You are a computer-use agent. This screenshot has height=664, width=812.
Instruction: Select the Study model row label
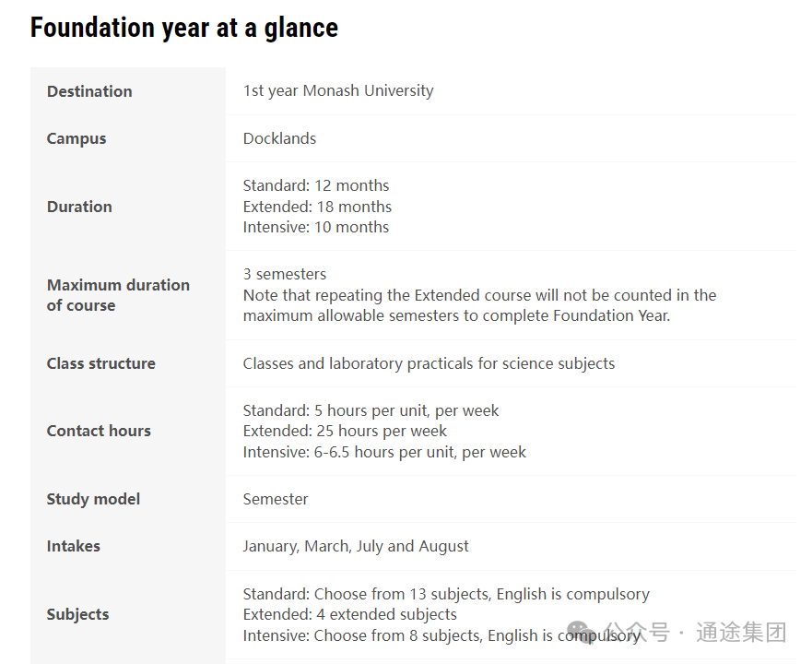point(93,499)
